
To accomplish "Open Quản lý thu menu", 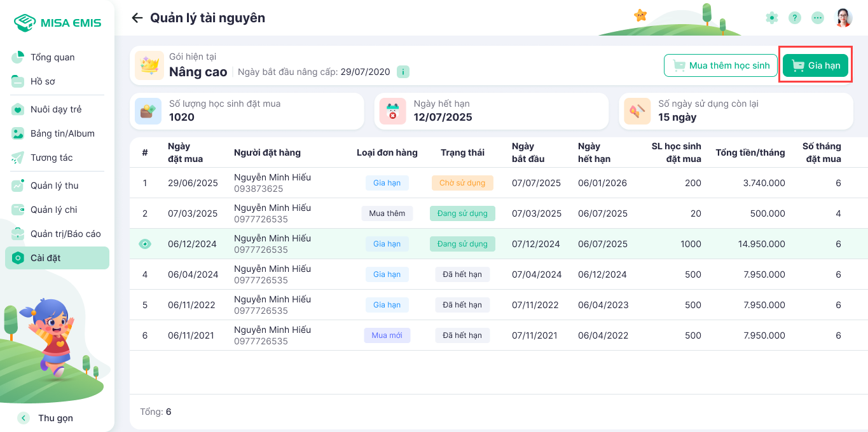I will coord(54,186).
